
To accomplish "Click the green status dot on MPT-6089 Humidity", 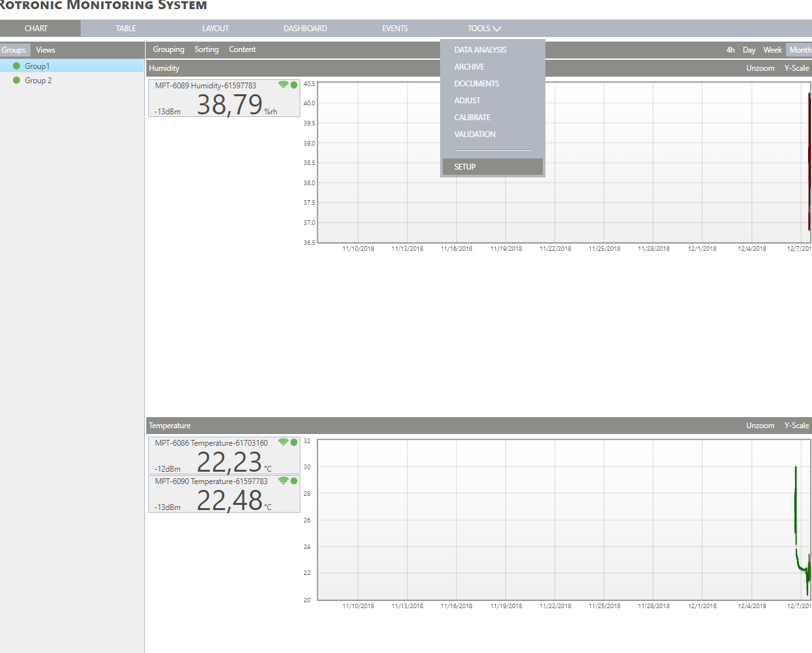I will pos(294,85).
